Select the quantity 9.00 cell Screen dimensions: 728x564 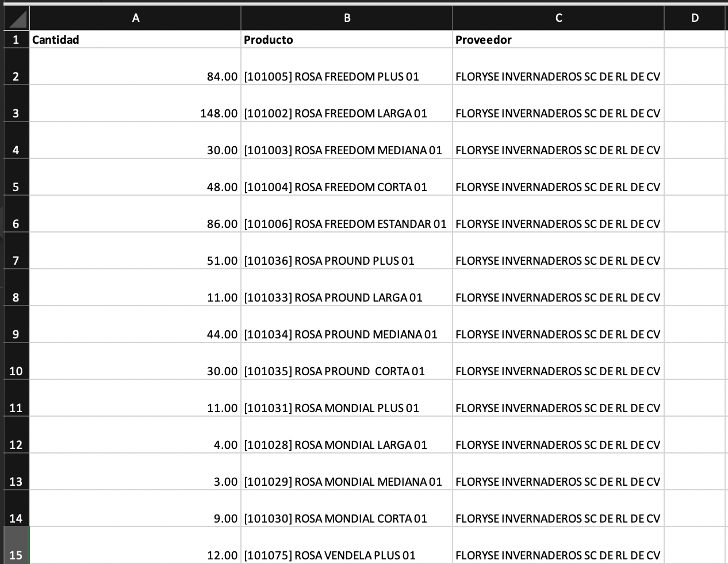point(135,509)
